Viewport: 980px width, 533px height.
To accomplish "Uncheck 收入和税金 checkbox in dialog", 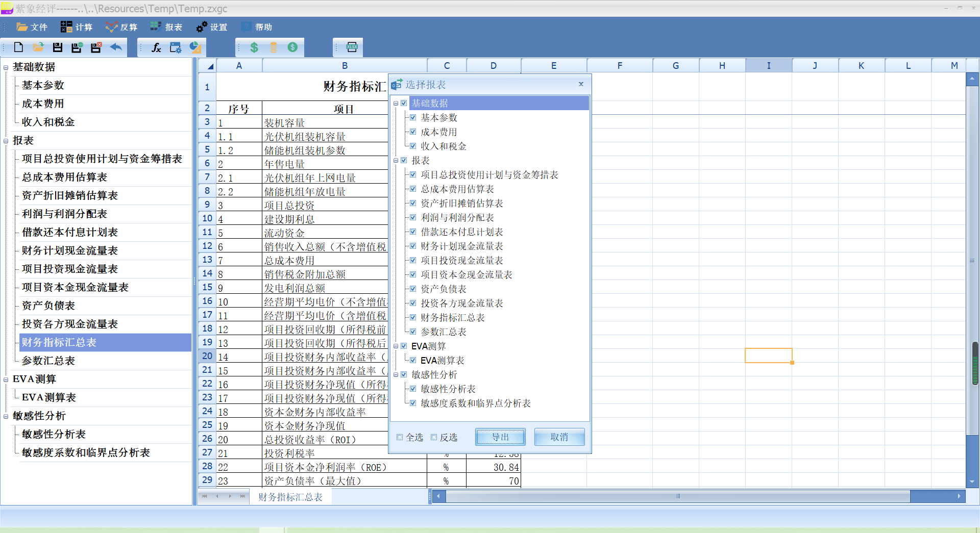I will tap(413, 146).
